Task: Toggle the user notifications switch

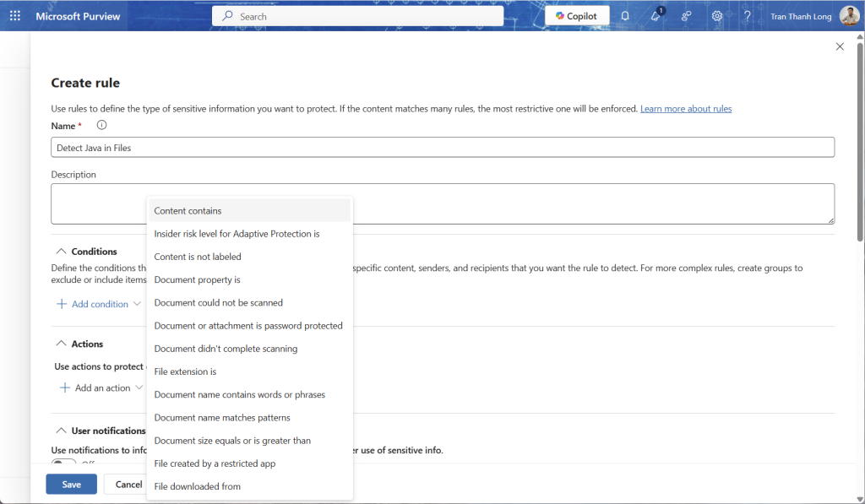Action: 63,463
